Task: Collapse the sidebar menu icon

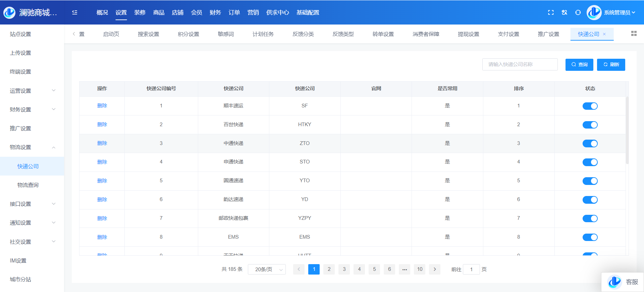Action: (x=75, y=12)
